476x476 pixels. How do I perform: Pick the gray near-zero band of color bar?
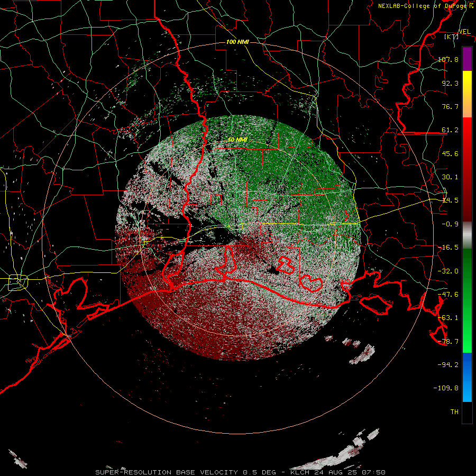(467, 235)
